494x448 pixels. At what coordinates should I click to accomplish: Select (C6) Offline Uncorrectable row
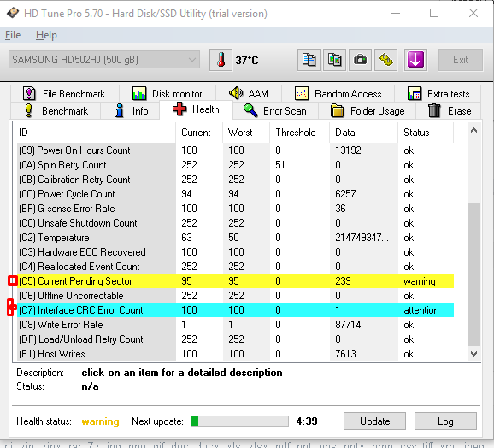tap(235, 296)
